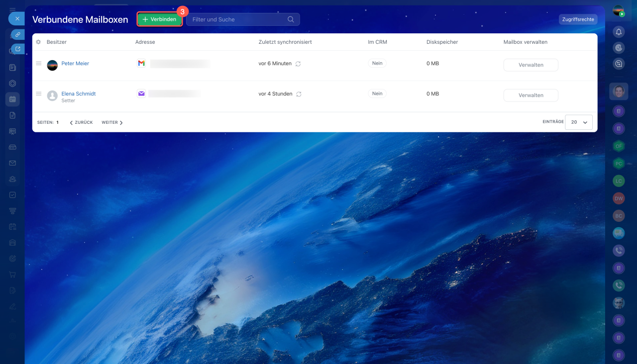Open Peter Meier profile link
637x364 pixels.
coord(75,64)
